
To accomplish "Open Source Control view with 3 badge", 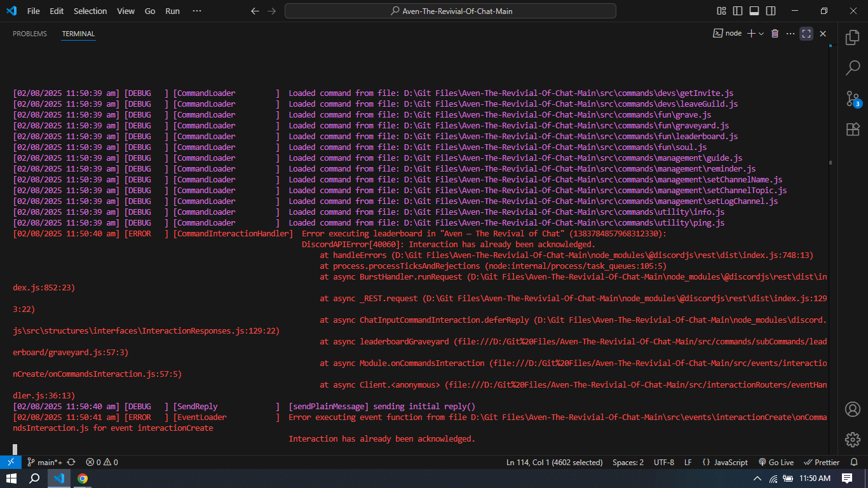I will pos(852,98).
